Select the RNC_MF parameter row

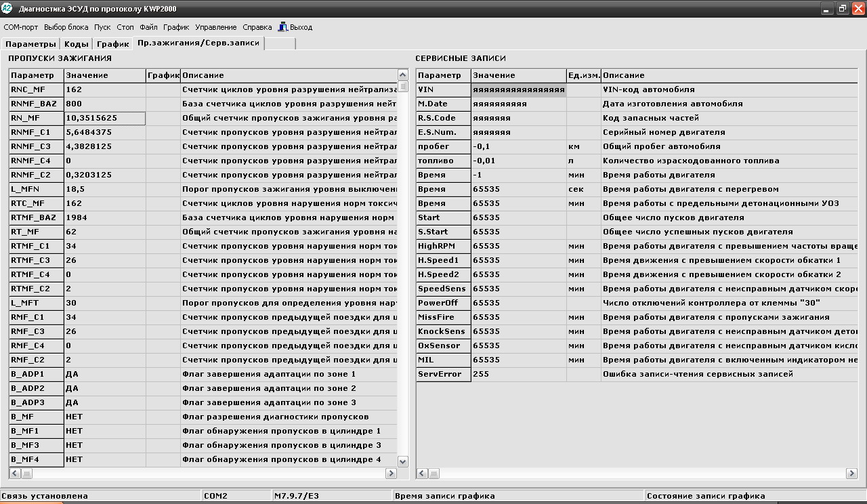coord(203,89)
